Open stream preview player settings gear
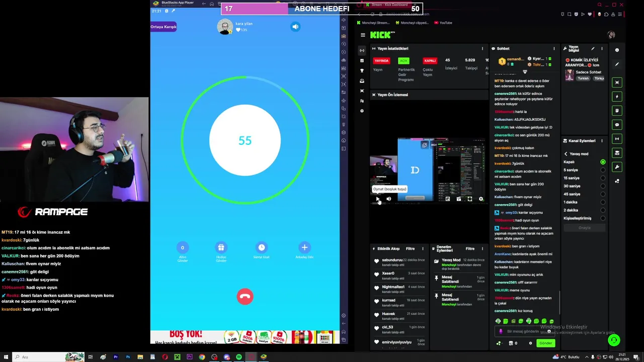644x362 pixels. 481,199
